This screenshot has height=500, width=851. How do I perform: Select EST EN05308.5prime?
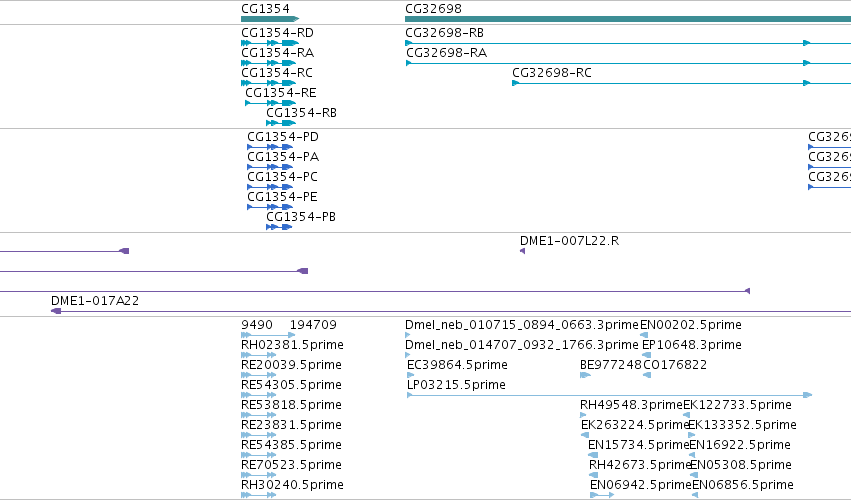(x=740, y=465)
